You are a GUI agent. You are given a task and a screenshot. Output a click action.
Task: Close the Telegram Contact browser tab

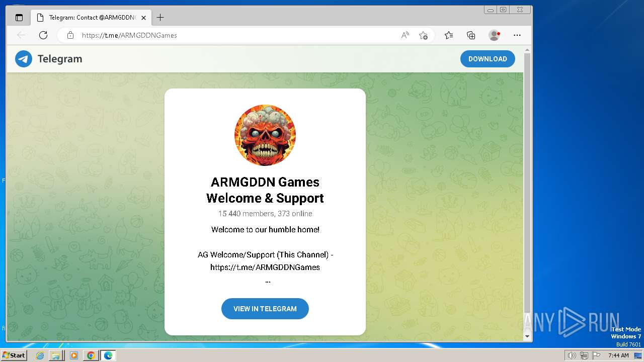coord(143,18)
